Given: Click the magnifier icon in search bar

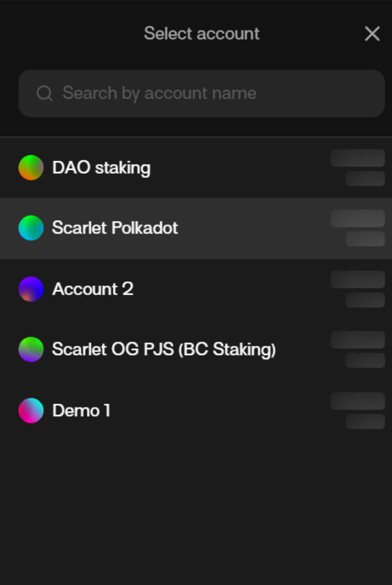Looking at the screenshot, I should pos(45,93).
